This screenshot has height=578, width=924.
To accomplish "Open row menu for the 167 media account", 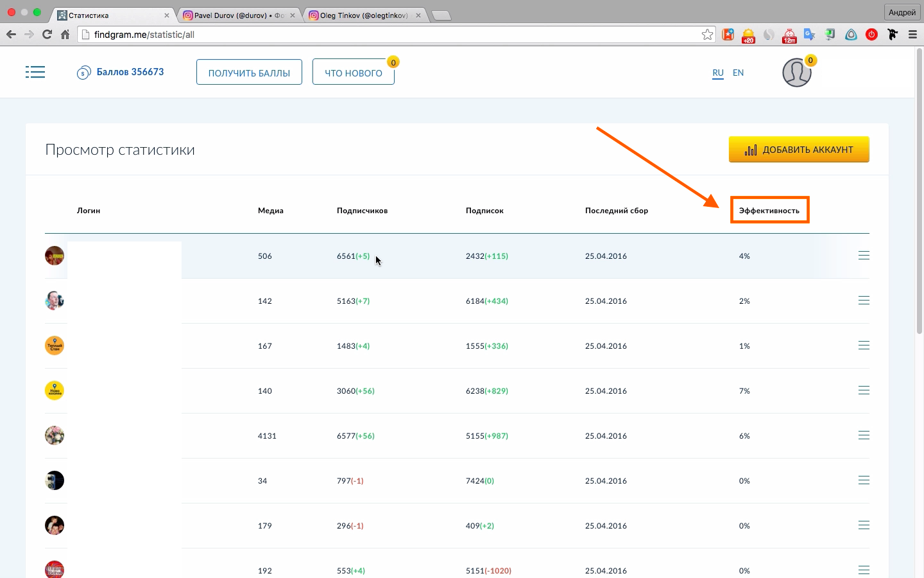I will click(864, 346).
